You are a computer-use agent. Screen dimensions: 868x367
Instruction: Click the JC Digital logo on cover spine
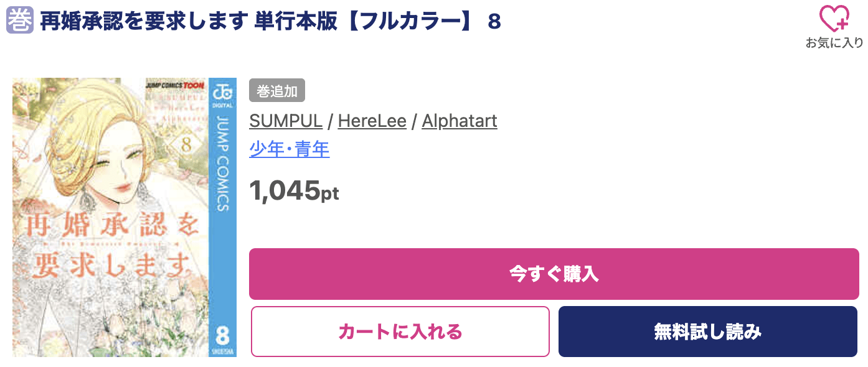(222, 94)
